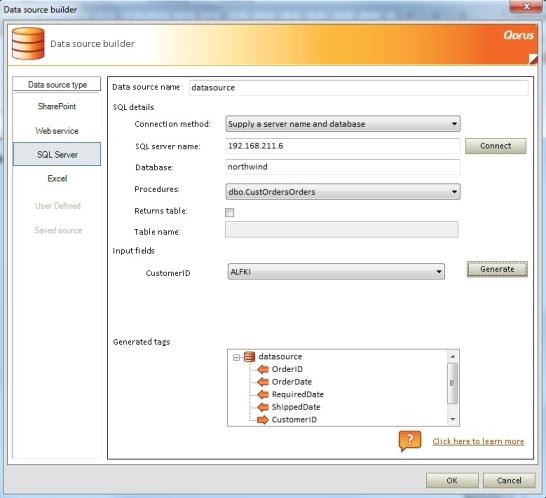Click the datasource database icon in tree
The height and width of the screenshot is (498, 546).
249,357
